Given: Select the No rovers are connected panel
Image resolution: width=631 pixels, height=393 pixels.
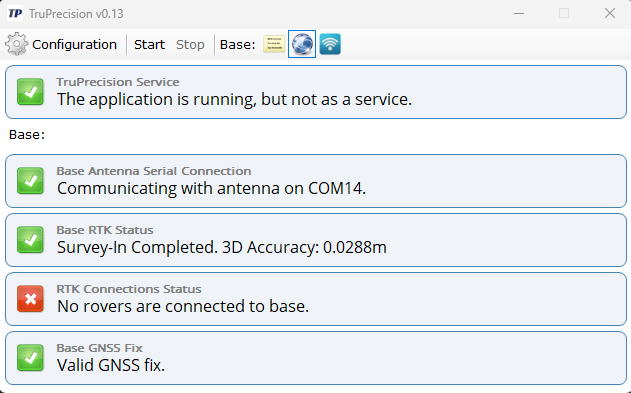Looking at the screenshot, I should tap(316, 299).
